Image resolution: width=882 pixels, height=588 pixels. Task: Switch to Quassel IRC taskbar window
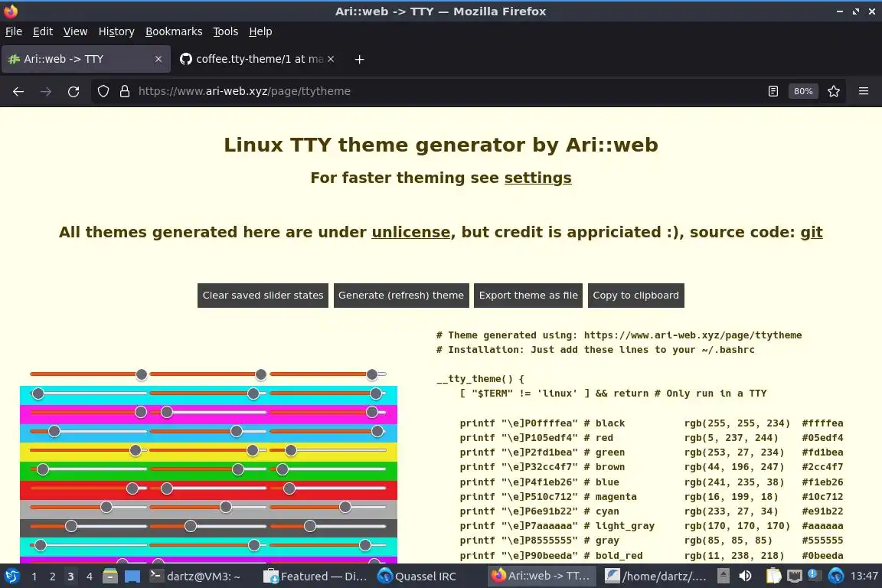click(x=417, y=577)
